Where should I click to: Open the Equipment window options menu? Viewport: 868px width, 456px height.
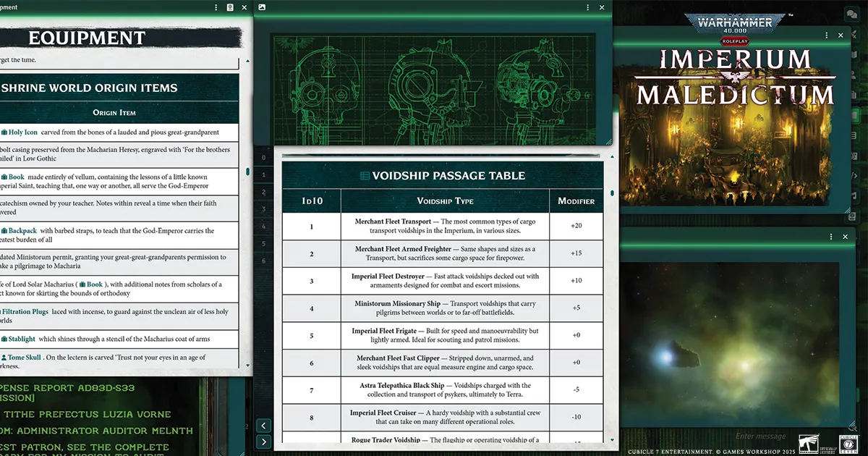(x=216, y=7)
